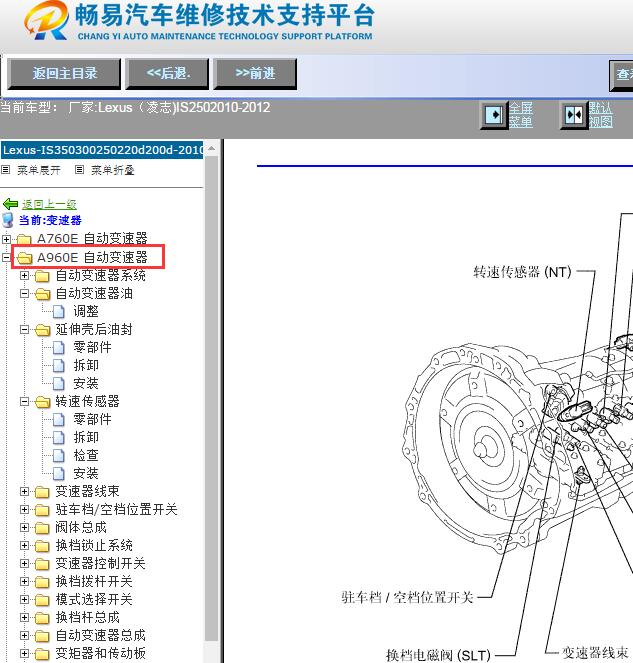Expand the 自动变速器总成 folder
Screen dimensions: 633x663
click(25, 635)
